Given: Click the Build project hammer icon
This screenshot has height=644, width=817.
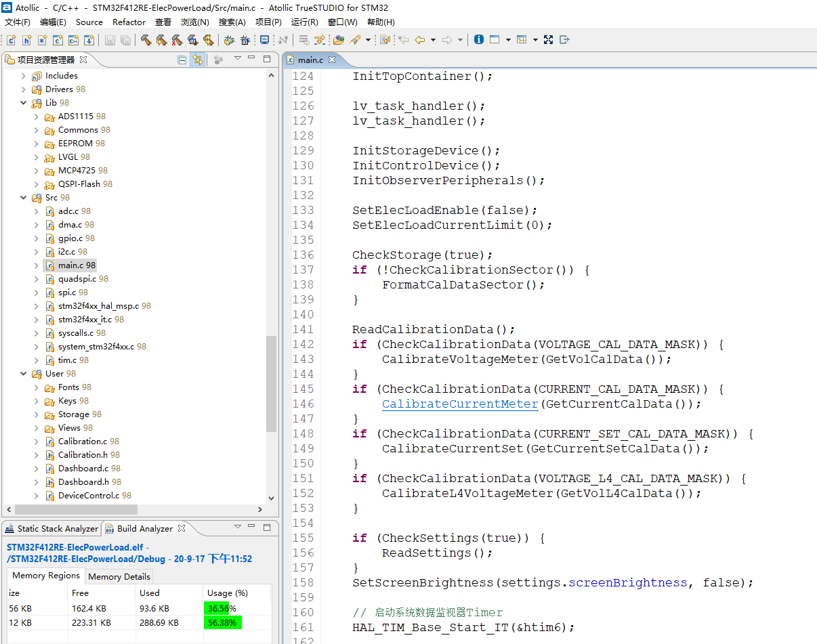Looking at the screenshot, I should point(146,40).
